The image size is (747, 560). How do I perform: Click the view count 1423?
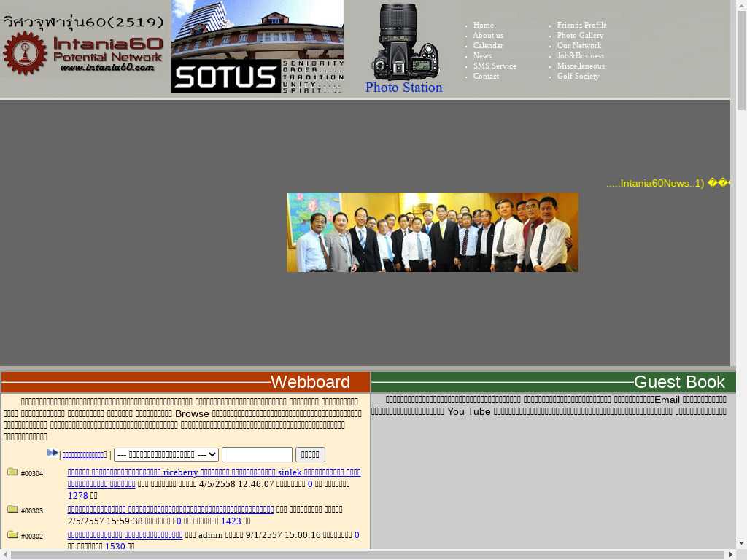pos(231,521)
